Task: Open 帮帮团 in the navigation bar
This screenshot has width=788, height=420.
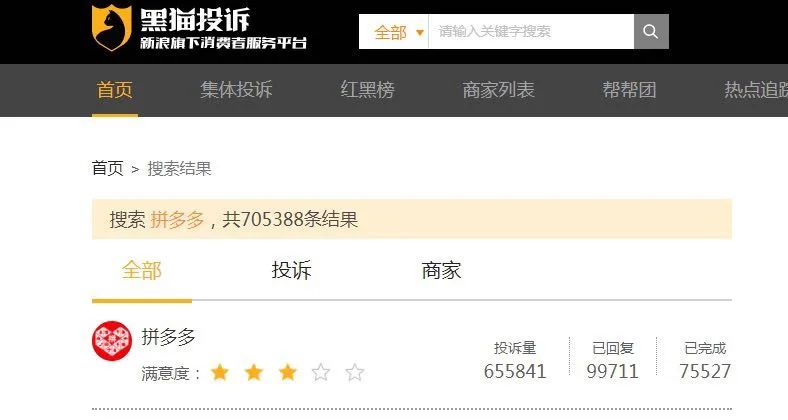Action: (629, 90)
